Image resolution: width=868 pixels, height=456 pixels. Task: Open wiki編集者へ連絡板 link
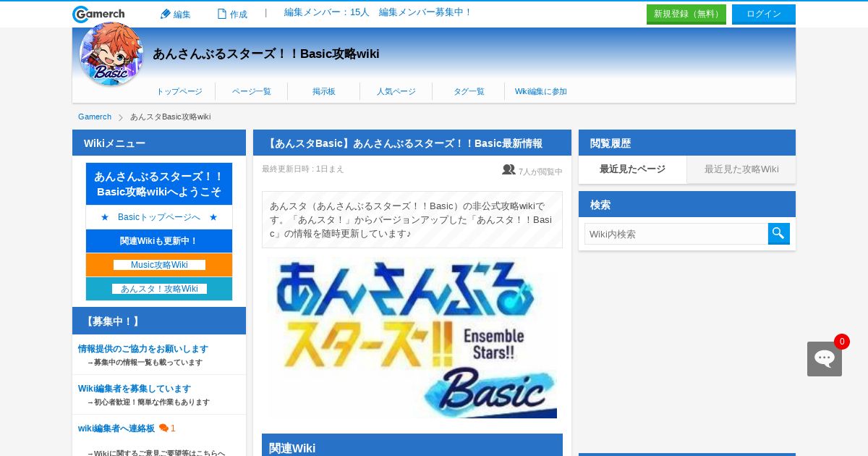tap(116, 428)
